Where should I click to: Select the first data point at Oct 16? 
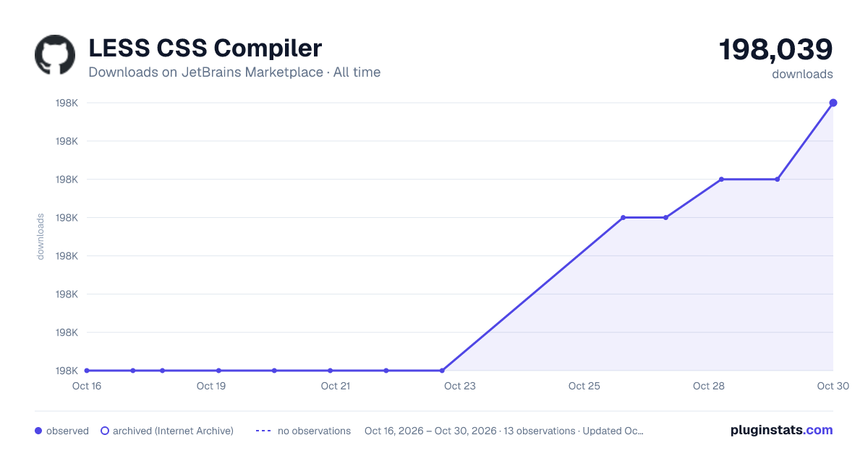click(87, 371)
